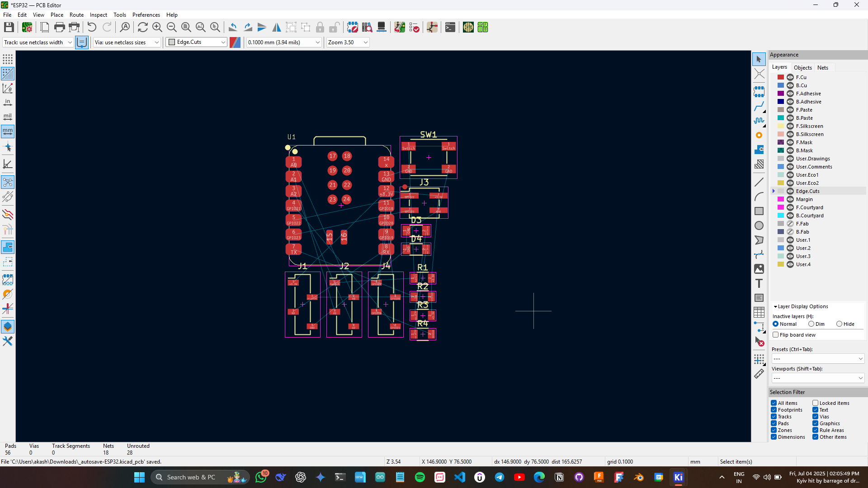Click the Print icon
This screenshot has height=488, width=868.
[59, 28]
